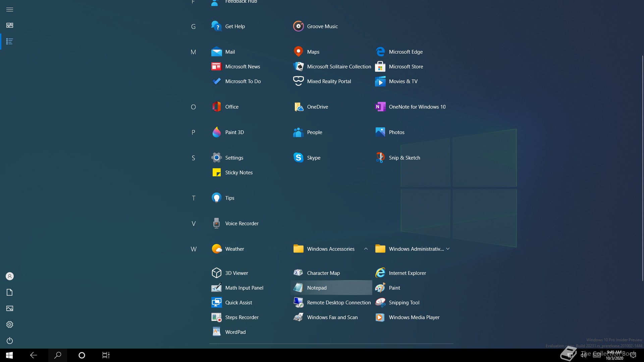Open WordPad icon
The height and width of the screenshot is (362, 644).
coord(216,332)
